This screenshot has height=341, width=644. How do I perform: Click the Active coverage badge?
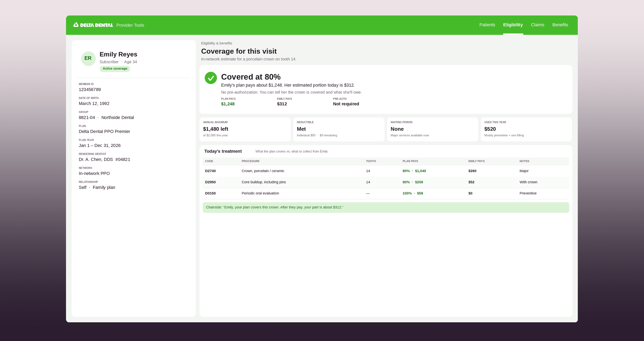point(115,69)
